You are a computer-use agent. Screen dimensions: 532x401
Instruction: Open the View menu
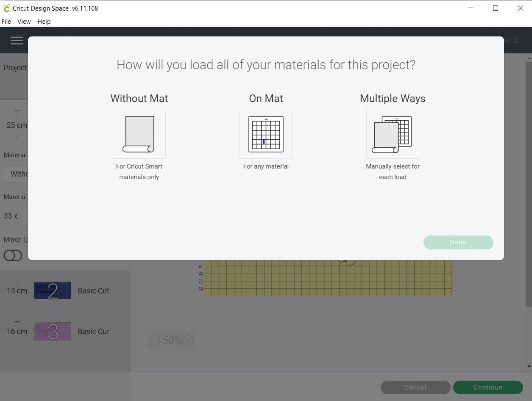click(x=24, y=21)
